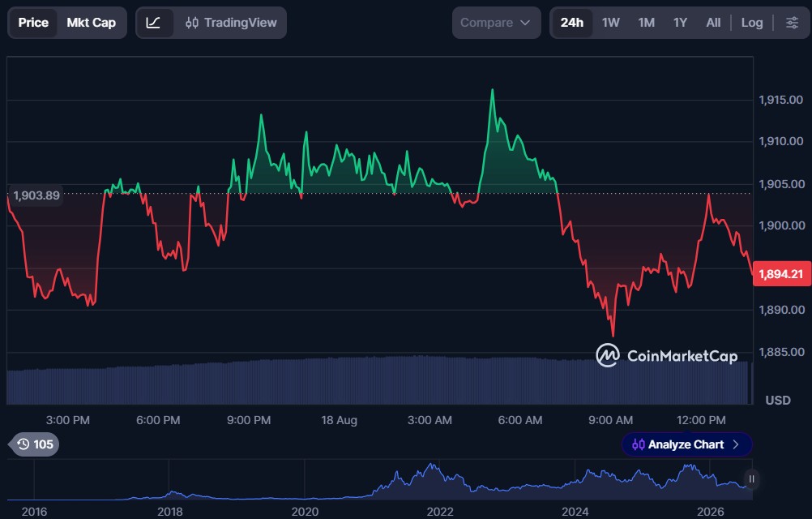The image size is (812, 519).
Task: Click the 2018 label in history navigator
Action: (169, 512)
